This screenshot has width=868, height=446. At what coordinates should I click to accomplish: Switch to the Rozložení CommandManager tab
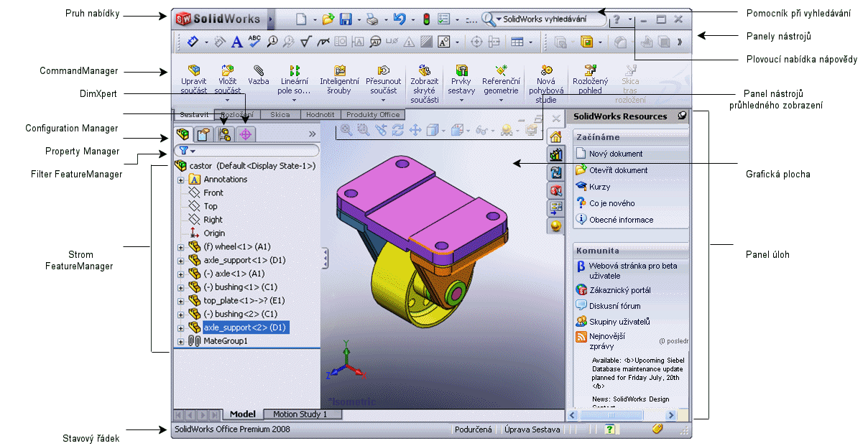[236, 115]
